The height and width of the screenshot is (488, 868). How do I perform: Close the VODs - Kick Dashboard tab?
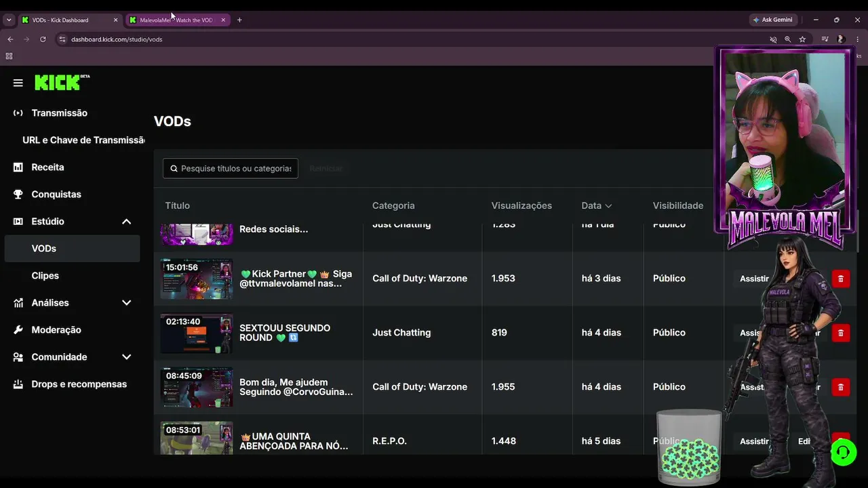(x=115, y=20)
